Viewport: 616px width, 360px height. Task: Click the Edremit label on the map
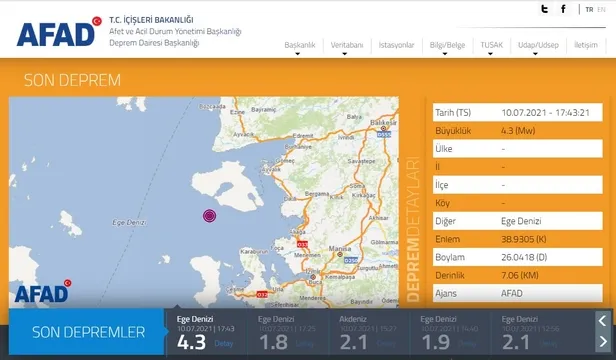point(303,135)
